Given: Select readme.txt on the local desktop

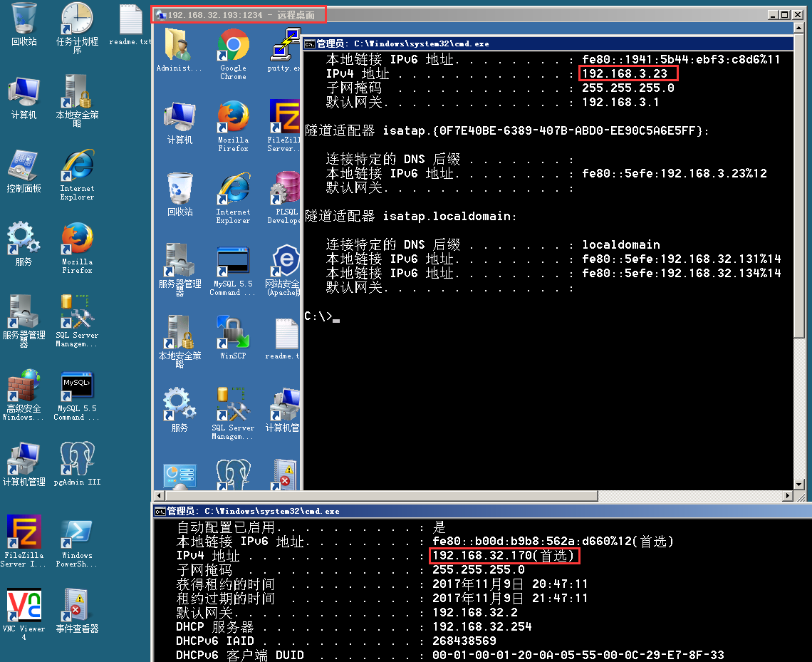Looking at the screenshot, I should pyautogui.click(x=130, y=25).
